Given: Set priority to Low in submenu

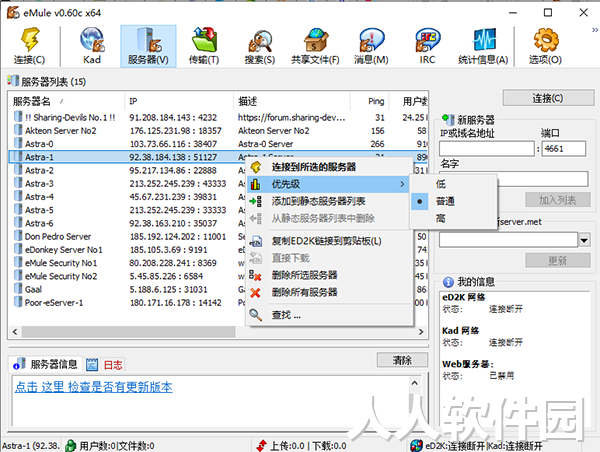Looking at the screenshot, I should [x=454, y=184].
